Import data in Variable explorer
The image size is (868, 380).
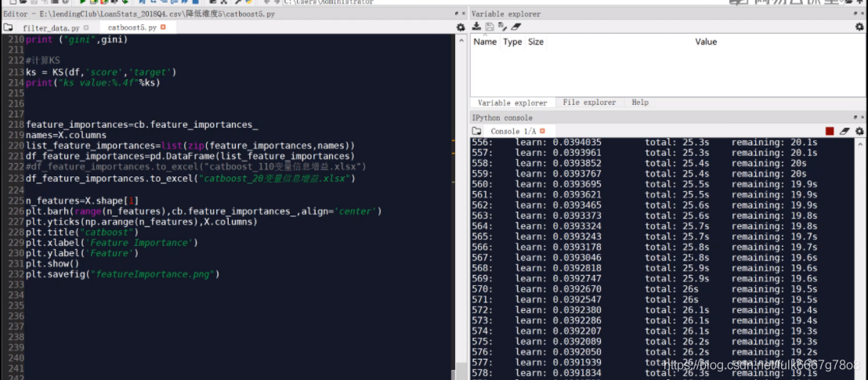(x=476, y=27)
